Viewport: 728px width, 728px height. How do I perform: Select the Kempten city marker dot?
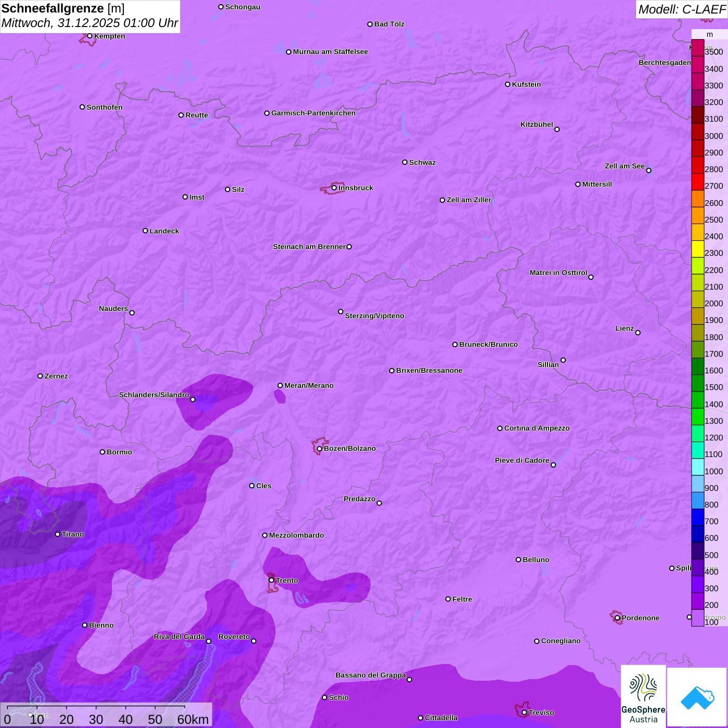pyautogui.click(x=90, y=36)
